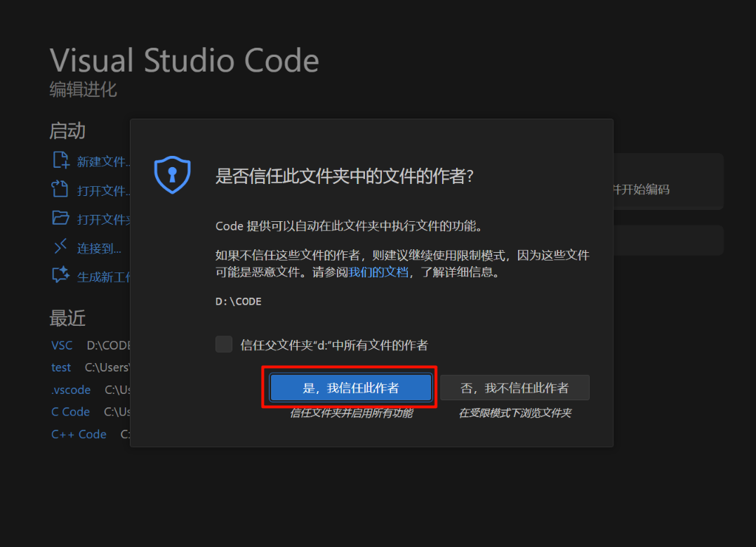Screen dimensions: 756x547
Task: Click the workspace trust shield icon
Action: click(x=173, y=175)
